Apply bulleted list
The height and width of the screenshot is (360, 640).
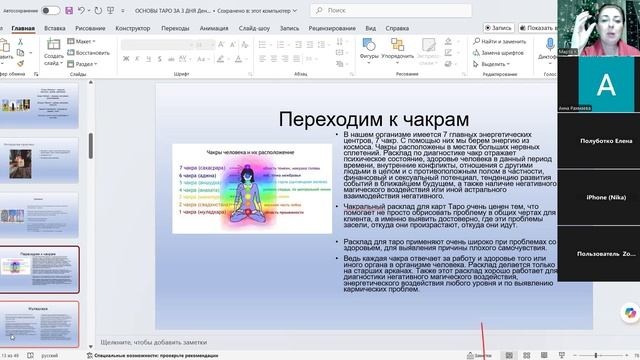[262, 44]
